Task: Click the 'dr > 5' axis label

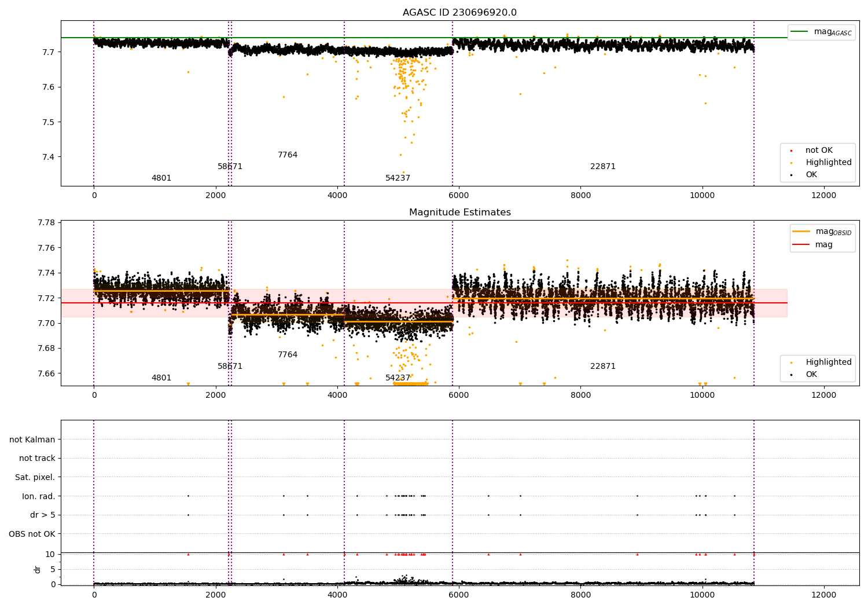Action: click(x=43, y=515)
